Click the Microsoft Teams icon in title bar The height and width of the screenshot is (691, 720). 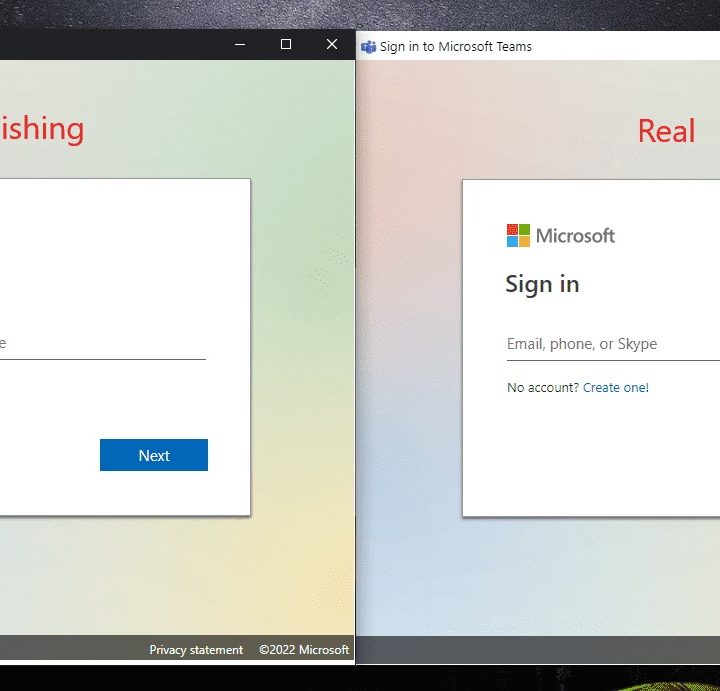pyautogui.click(x=368, y=47)
